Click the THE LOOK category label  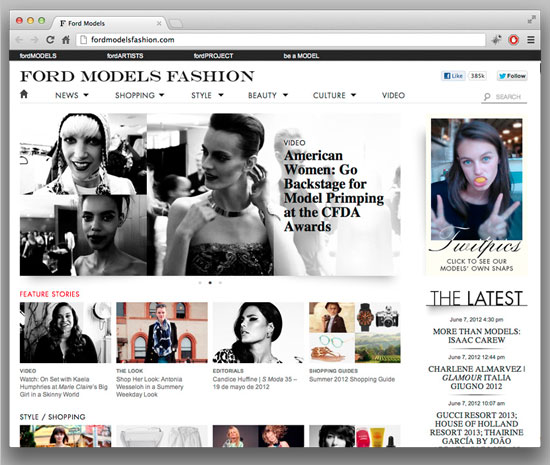[130, 371]
